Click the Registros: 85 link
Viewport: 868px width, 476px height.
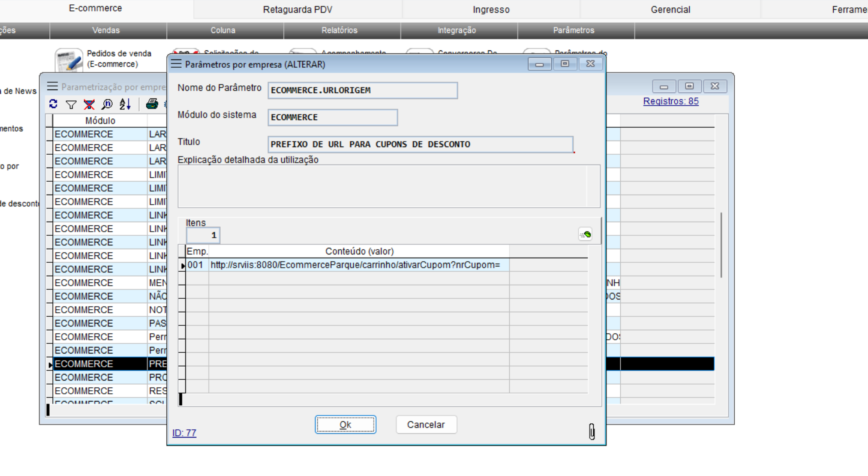(671, 101)
